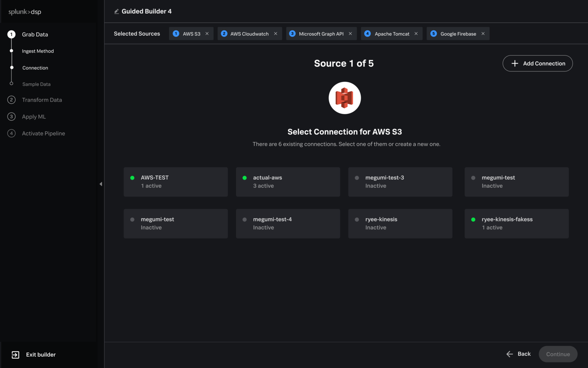Go to Connection substep
588x368 pixels.
[x=35, y=68]
